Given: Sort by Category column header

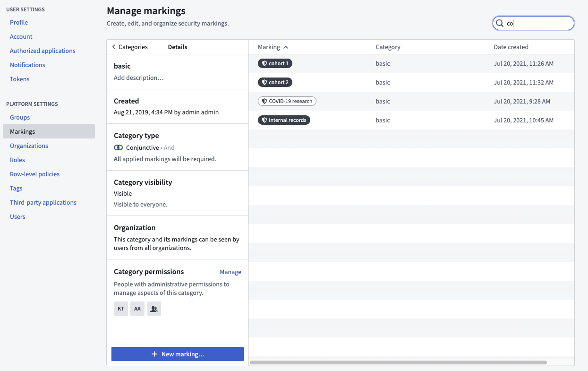Looking at the screenshot, I should [388, 47].
